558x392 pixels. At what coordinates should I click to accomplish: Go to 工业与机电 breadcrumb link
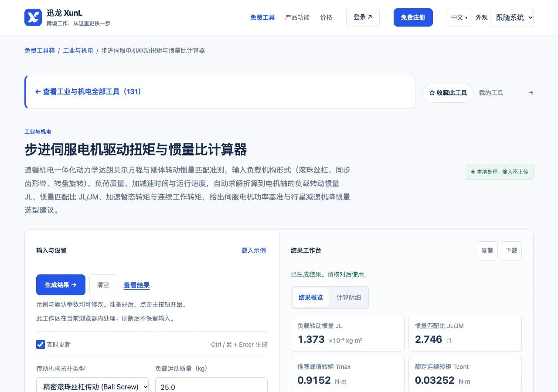tap(78, 51)
